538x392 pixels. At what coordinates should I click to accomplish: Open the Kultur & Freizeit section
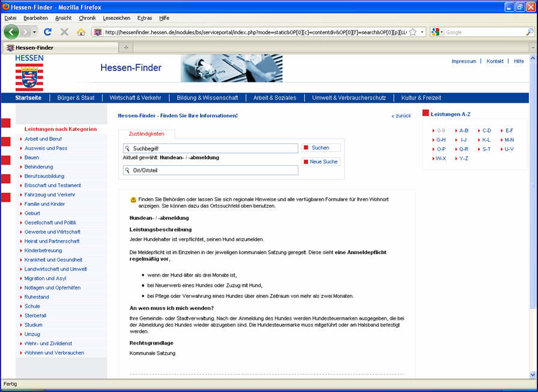[422, 98]
